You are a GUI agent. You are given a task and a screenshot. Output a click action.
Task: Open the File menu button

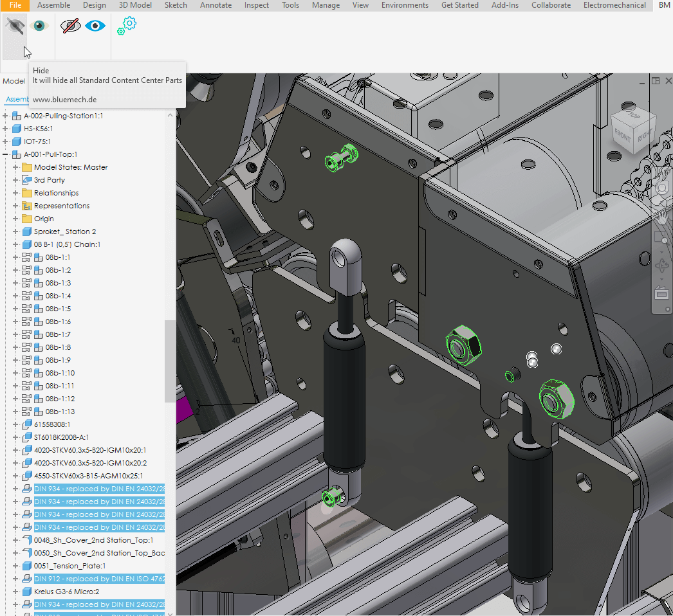[15, 5]
